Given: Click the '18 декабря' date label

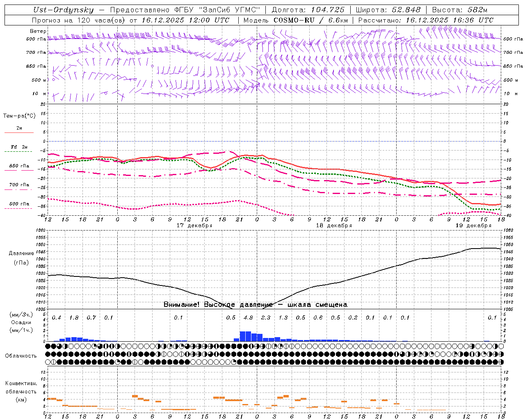Looking at the screenshot, I should (x=334, y=226).
